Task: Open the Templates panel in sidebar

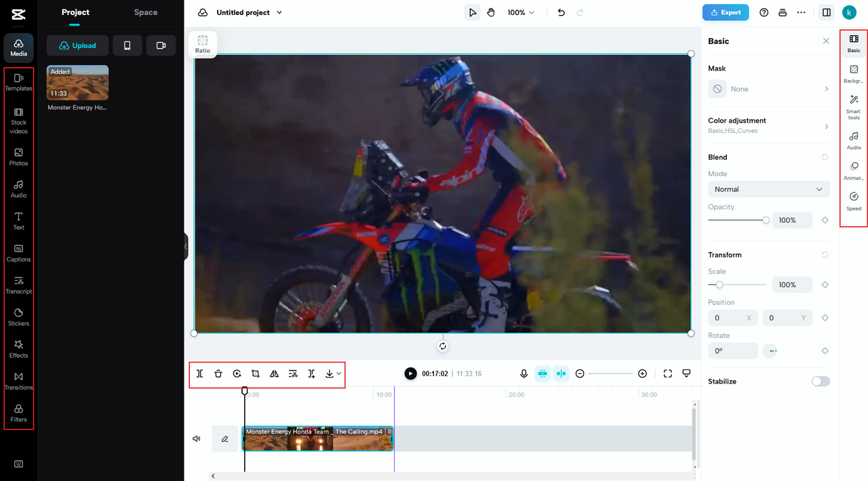Action: click(x=18, y=82)
